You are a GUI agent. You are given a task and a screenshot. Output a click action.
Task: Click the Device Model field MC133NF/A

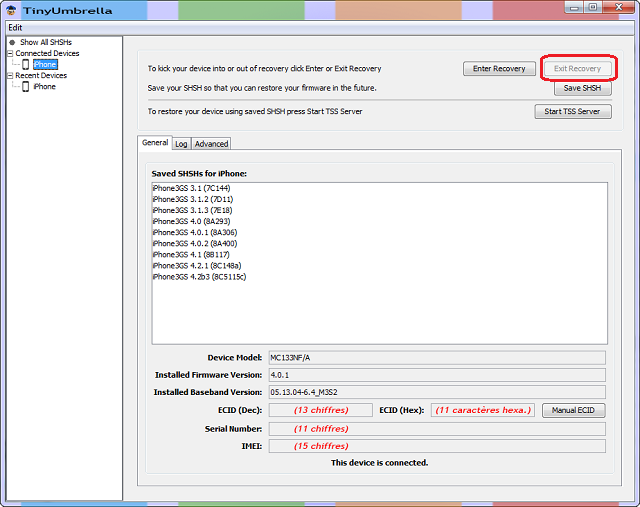pyautogui.click(x=437, y=358)
